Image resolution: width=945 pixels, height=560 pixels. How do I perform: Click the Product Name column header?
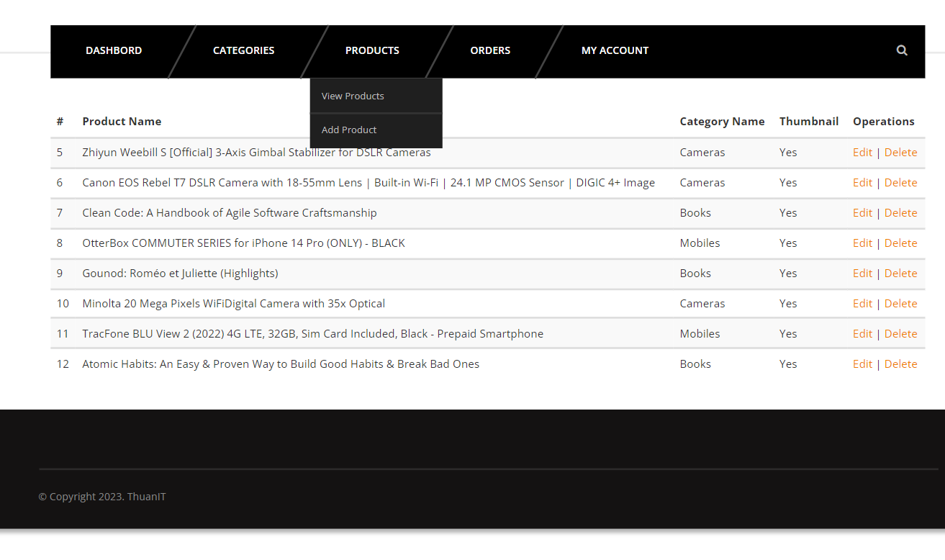point(122,121)
